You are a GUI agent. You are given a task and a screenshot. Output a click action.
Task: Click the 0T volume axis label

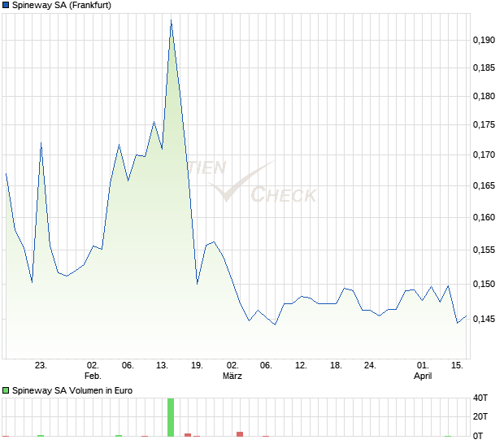478,436
